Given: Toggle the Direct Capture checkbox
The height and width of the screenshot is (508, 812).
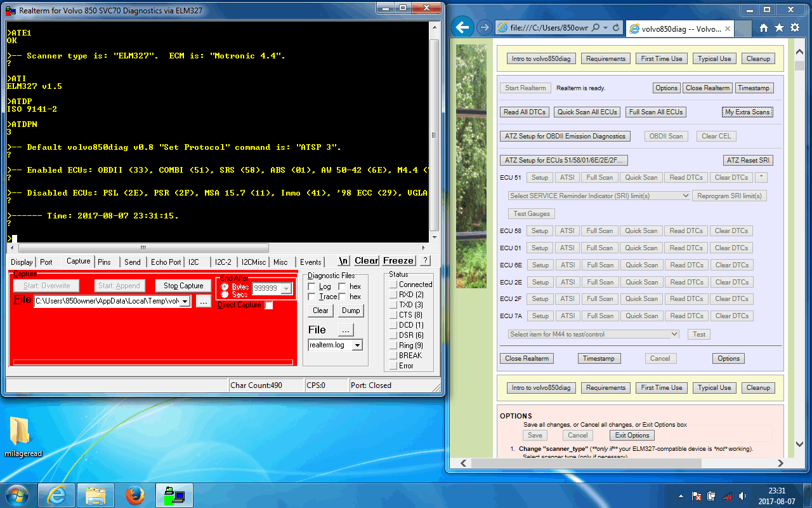Looking at the screenshot, I should [x=269, y=305].
